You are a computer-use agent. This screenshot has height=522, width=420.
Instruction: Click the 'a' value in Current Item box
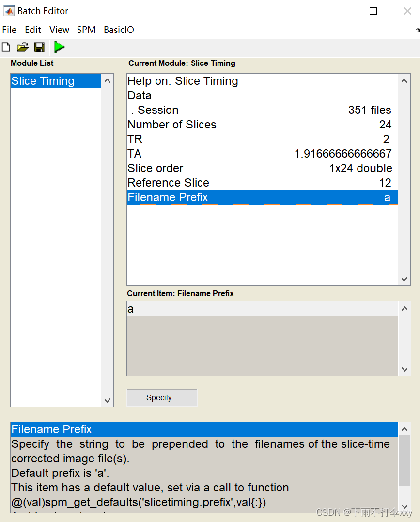coord(262,309)
